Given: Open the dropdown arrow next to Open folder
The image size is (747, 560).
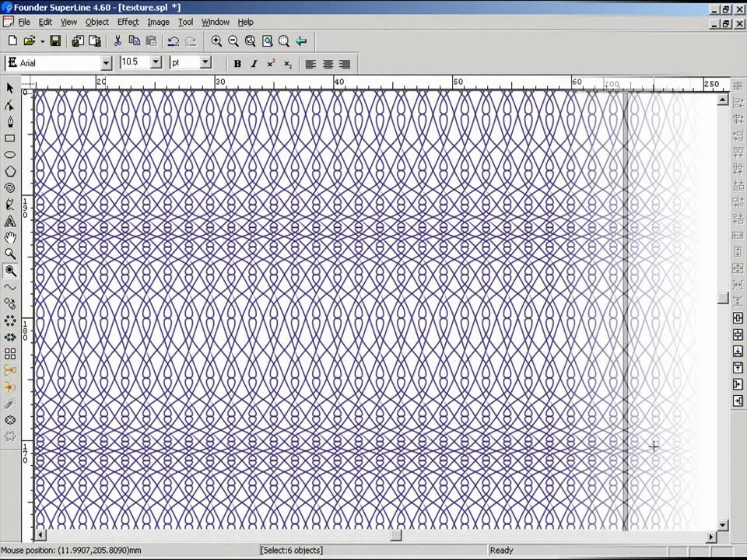Looking at the screenshot, I should [42, 41].
